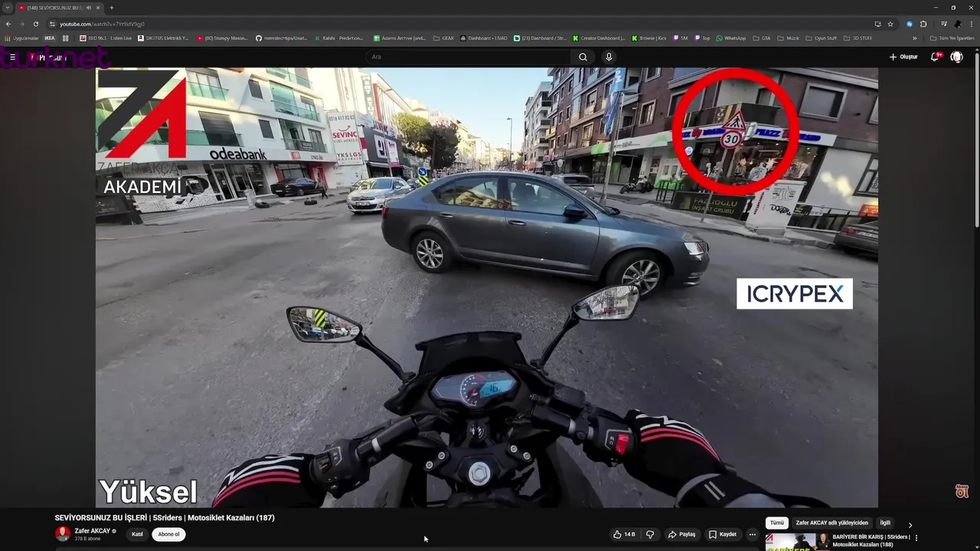Image resolution: width=980 pixels, height=551 pixels.
Task: Open the SM Twitch bookmark
Action: coord(680,37)
